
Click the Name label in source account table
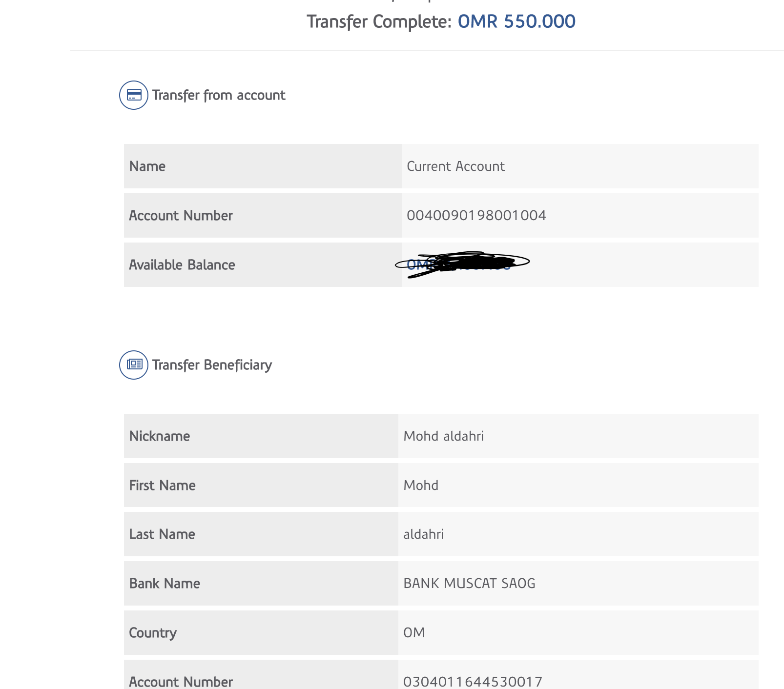coord(147,166)
